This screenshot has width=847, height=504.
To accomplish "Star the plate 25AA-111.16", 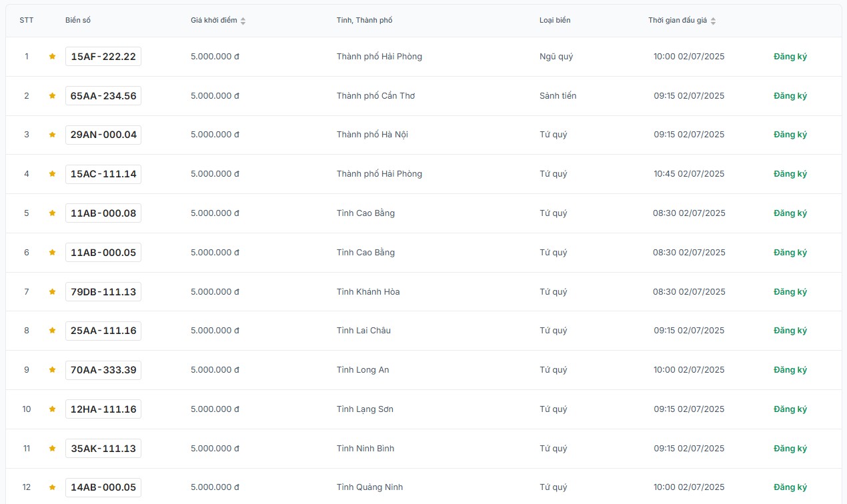I will (x=52, y=331).
